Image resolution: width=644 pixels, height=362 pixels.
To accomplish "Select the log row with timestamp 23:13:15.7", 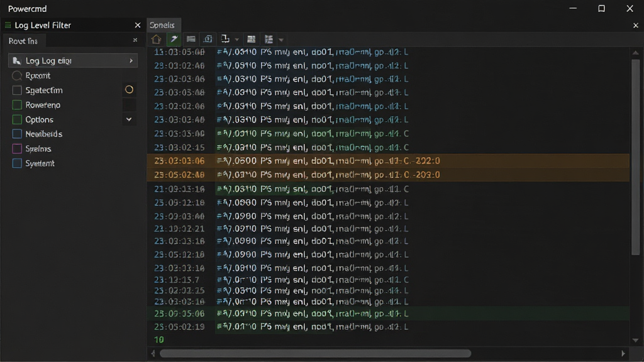I will [388, 280].
